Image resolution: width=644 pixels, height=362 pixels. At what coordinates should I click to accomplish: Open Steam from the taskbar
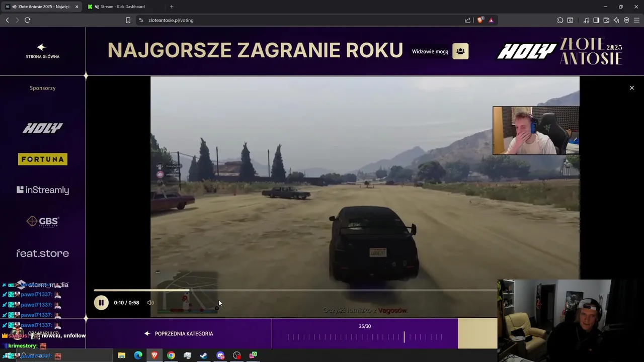pos(204,355)
